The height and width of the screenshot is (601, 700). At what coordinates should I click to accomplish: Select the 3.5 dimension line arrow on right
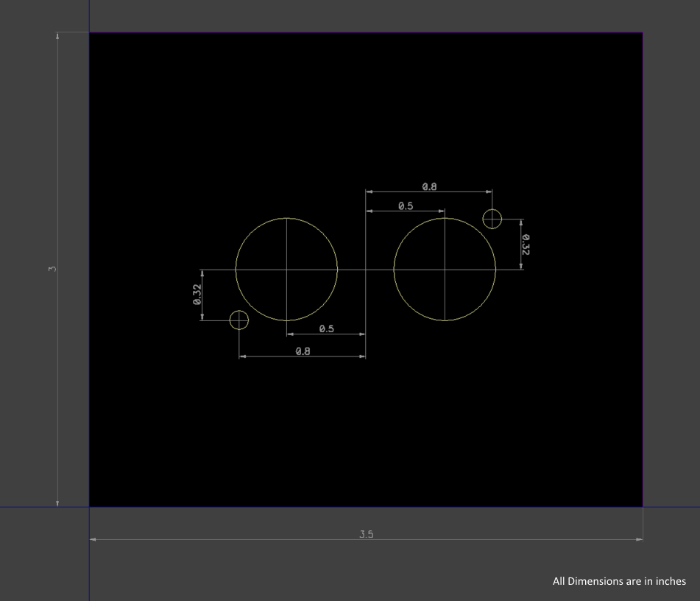638,540
